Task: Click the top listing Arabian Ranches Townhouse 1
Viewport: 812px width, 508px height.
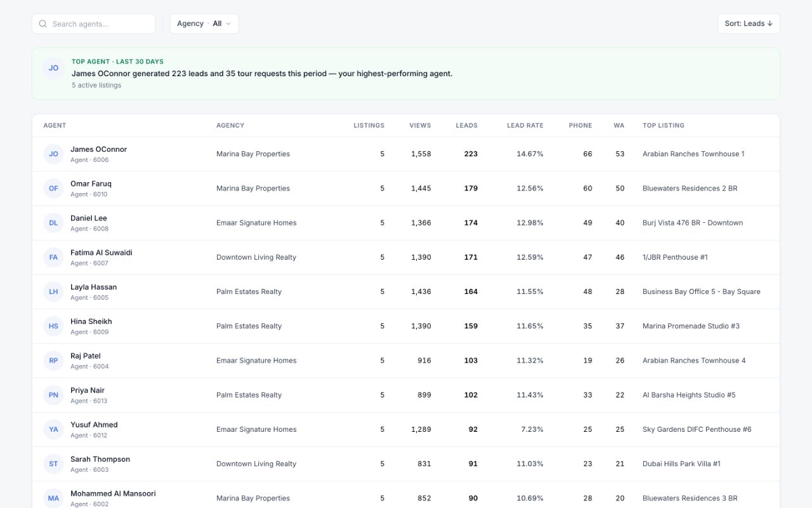Action: pyautogui.click(x=693, y=154)
